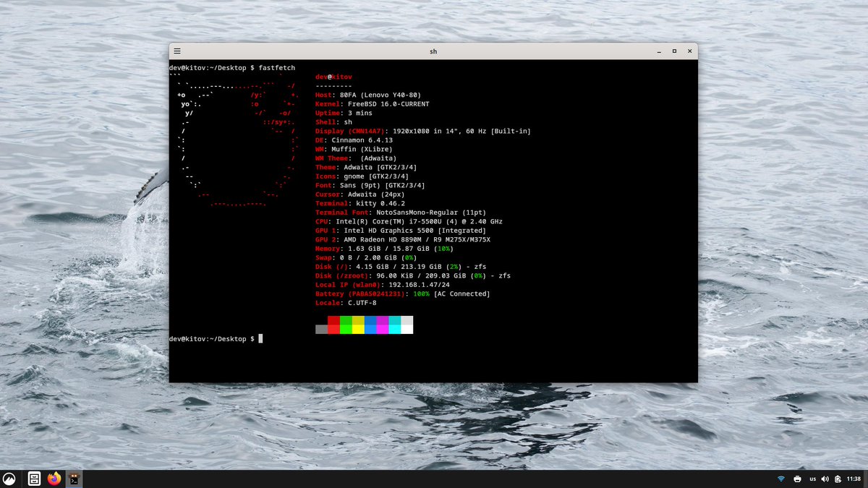Viewport: 868px width, 488px height.
Task: Click the 'Swap: 0 B / 2.00 GiB' line
Action: coord(366,257)
